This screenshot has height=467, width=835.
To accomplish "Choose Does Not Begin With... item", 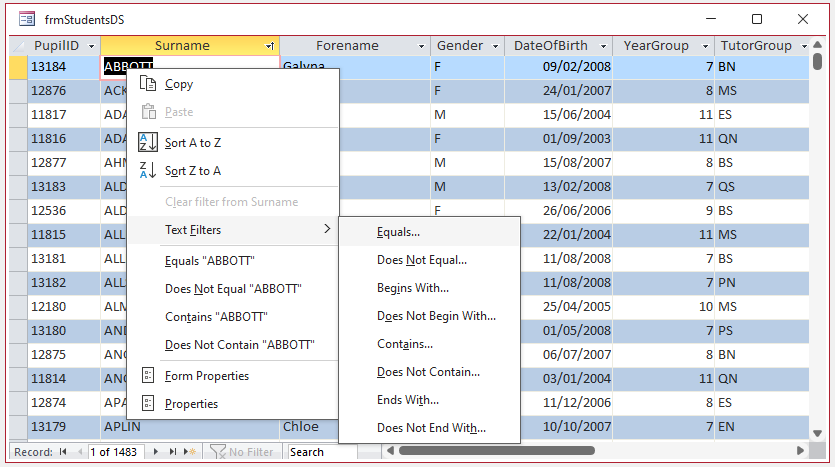I will [x=429, y=316].
